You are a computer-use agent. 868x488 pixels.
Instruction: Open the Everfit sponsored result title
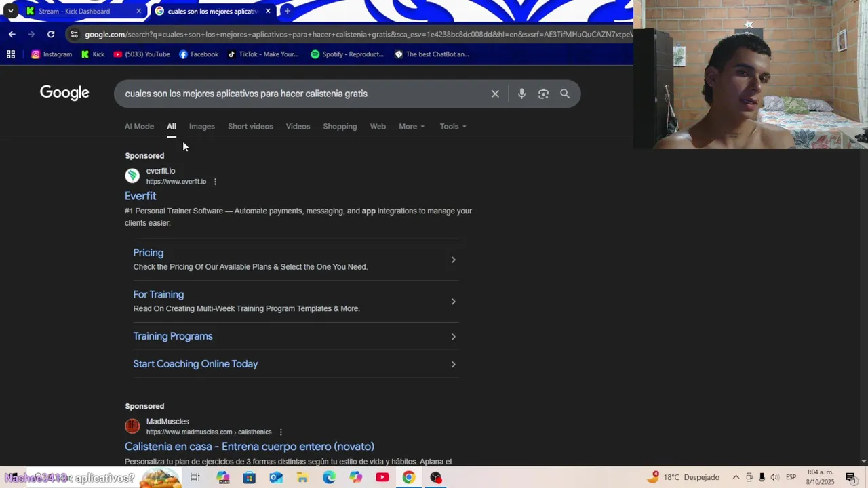(x=140, y=196)
